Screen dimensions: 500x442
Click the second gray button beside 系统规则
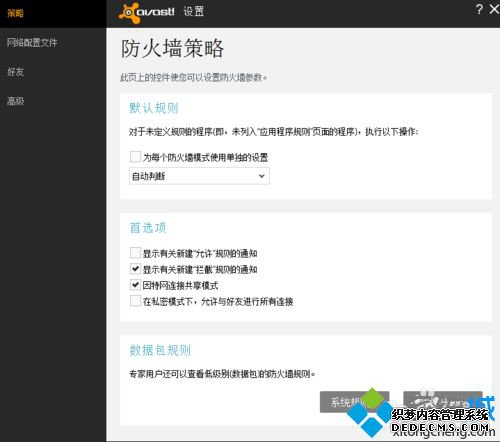pyautogui.click(x=443, y=402)
